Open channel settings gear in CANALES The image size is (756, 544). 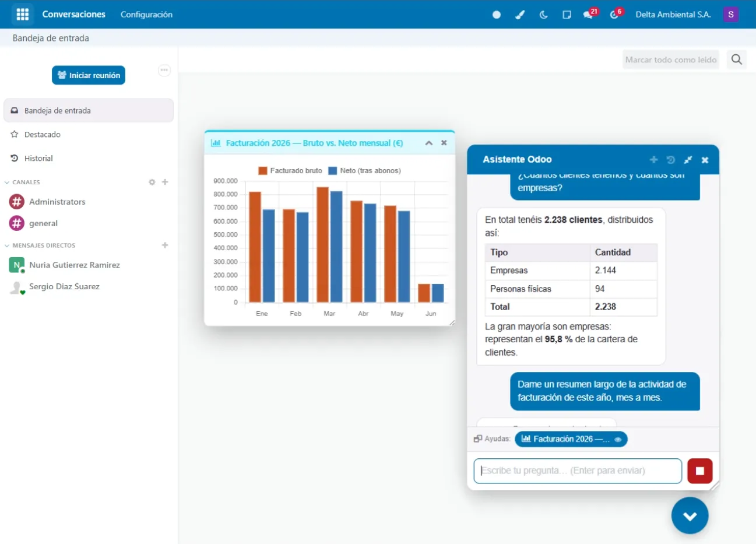pos(152,182)
